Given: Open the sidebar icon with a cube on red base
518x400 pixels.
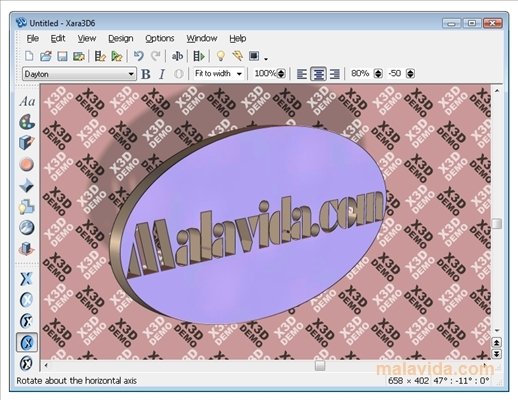Looking at the screenshot, I should (27, 249).
